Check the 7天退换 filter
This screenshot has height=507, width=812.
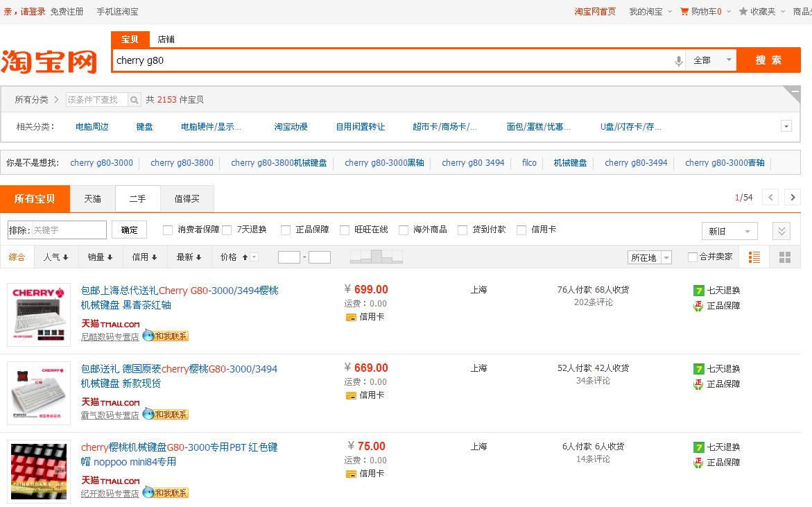pos(227,230)
